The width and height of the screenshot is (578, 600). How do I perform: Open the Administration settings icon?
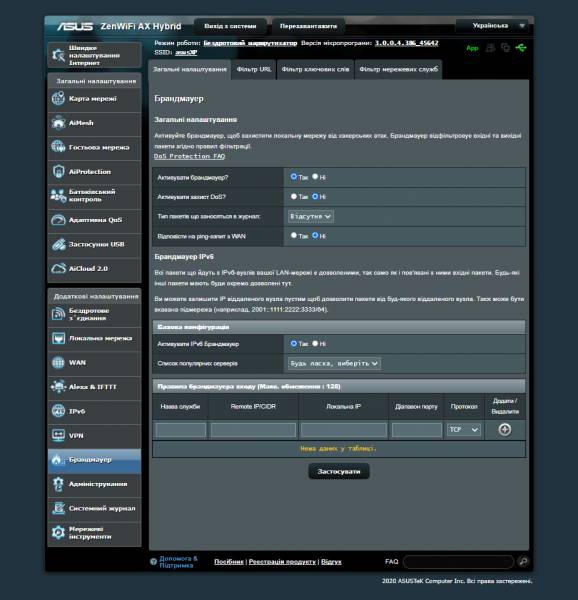tap(58, 484)
